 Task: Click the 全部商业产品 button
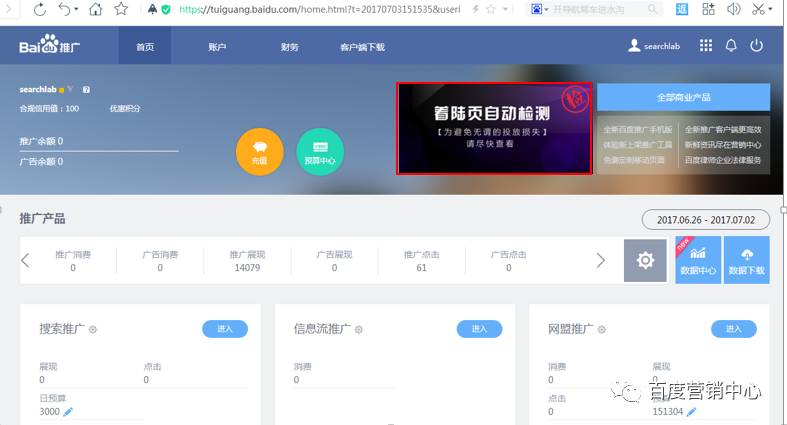(683, 97)
